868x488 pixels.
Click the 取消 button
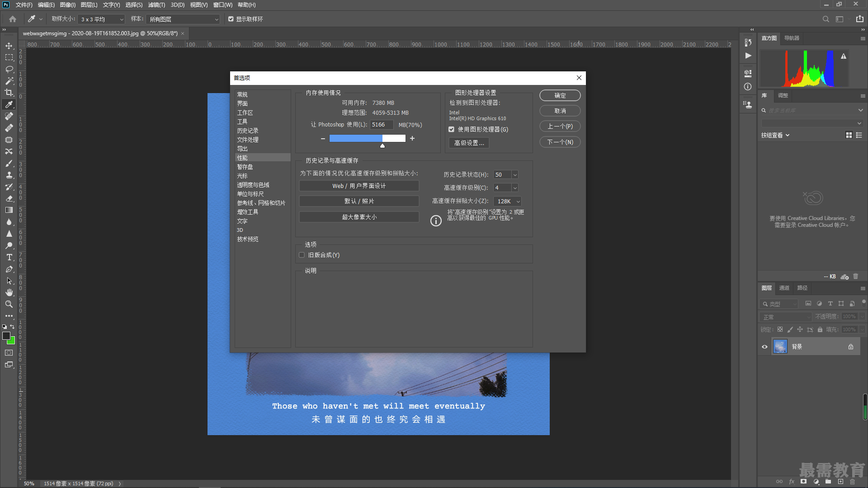(560, 111)
